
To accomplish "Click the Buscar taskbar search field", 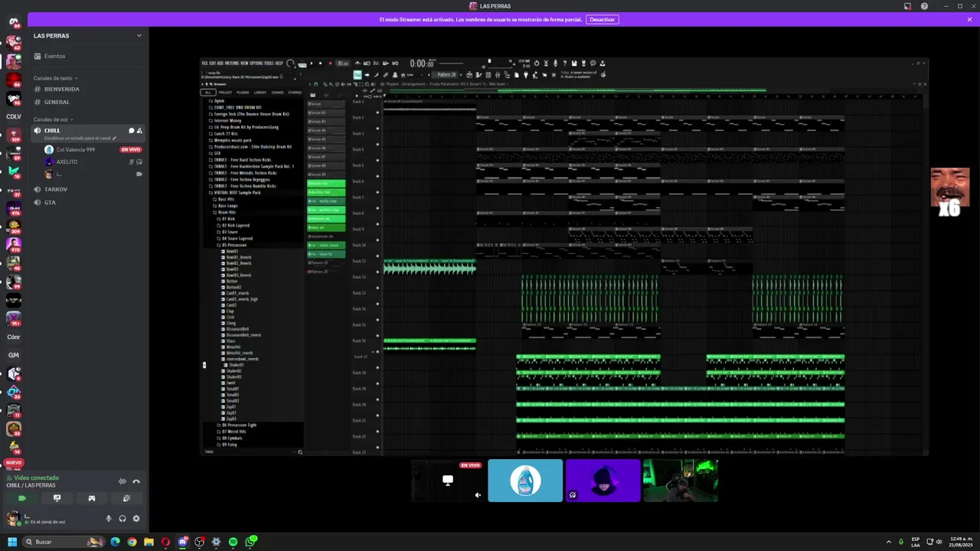I will click(64, 542).
